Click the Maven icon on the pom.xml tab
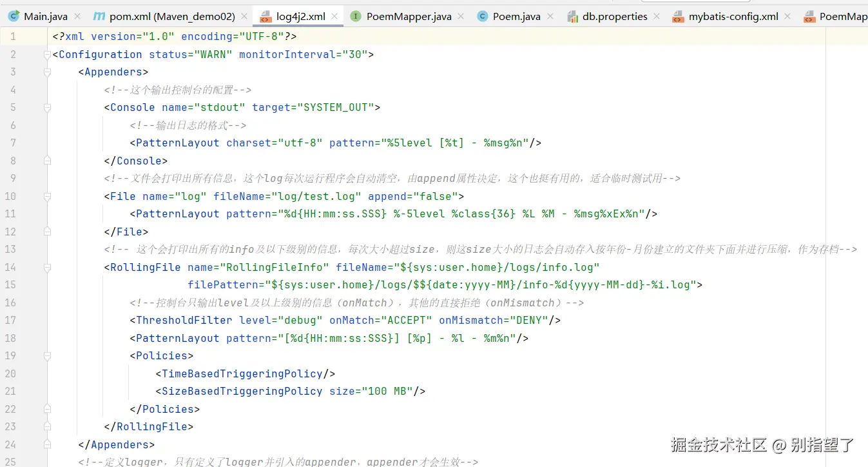Image resolution: width=868 pixels, height=467 pixels. coord(99,16)
